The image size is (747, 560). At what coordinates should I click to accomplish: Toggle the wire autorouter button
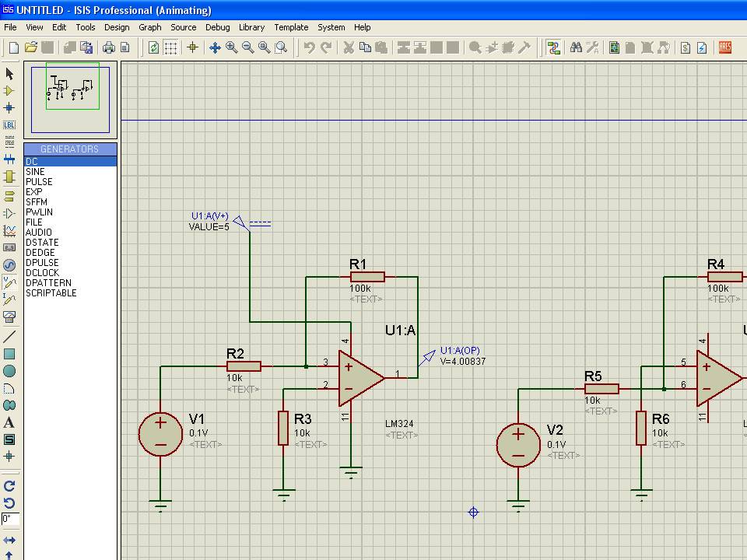coord(553,47)
